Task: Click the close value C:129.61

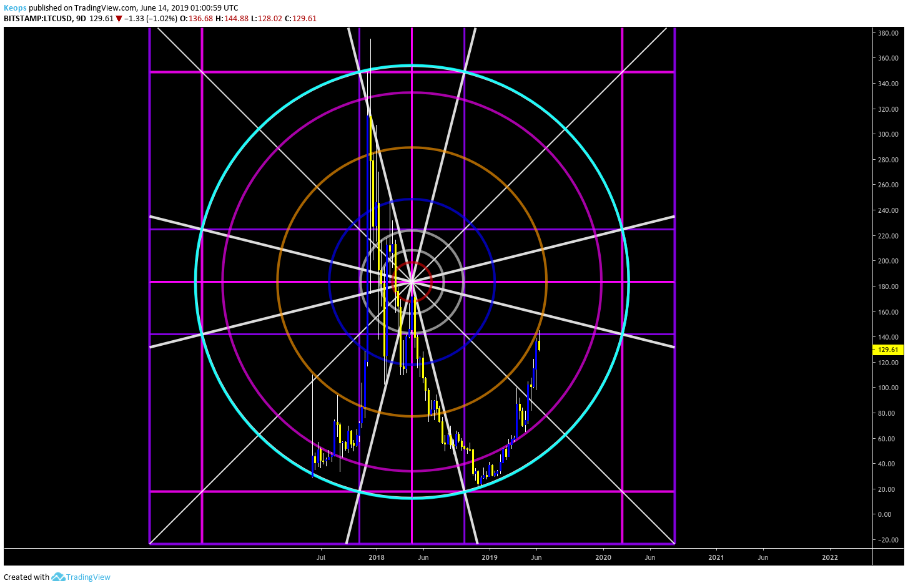Action: pyautogui.click(x=300, y=19)
